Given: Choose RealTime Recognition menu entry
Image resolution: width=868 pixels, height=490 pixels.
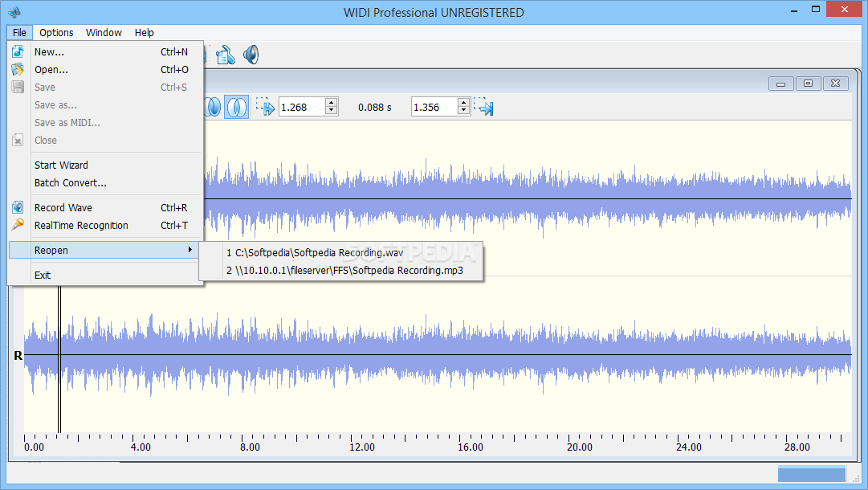Looking at the screenshot, I should (x=106, y=226).
